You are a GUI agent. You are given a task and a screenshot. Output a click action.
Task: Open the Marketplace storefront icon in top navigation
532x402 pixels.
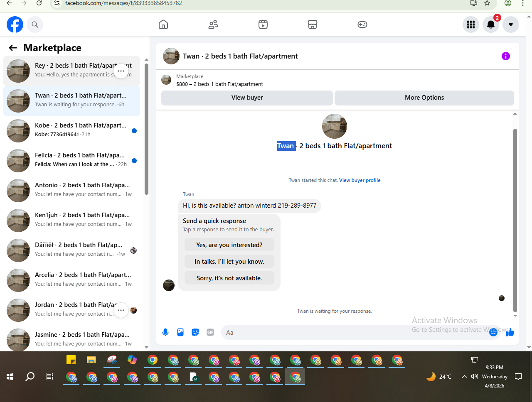[313, 25]
